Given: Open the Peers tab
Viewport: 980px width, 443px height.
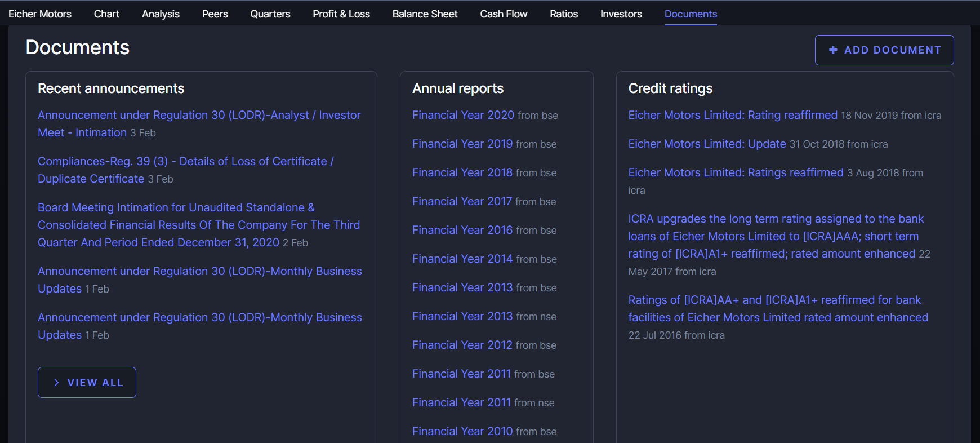Looking at the screenshot, I should pos(215,14).
